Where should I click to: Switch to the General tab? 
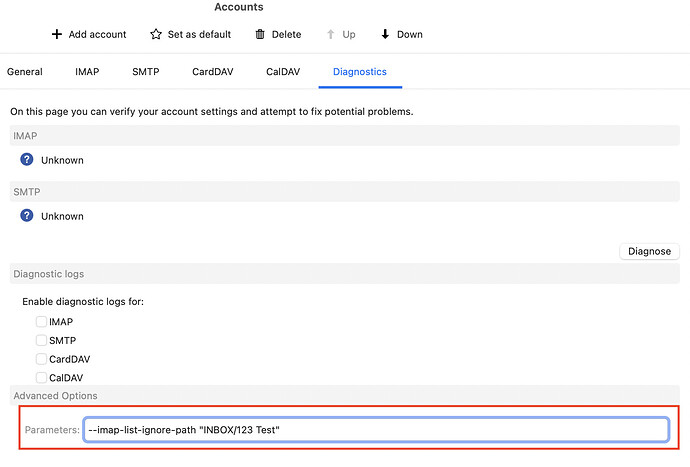click(25, 72)
